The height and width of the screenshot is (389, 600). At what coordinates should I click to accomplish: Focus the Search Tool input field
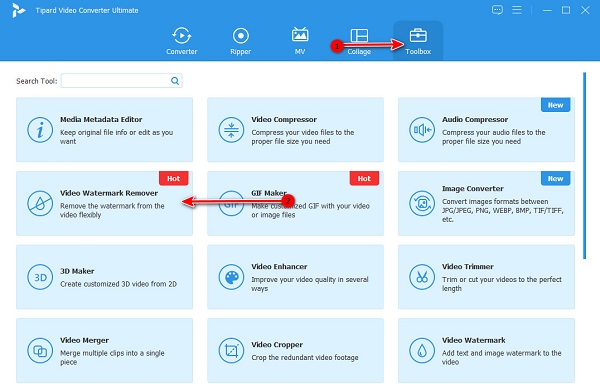[121, 81]
